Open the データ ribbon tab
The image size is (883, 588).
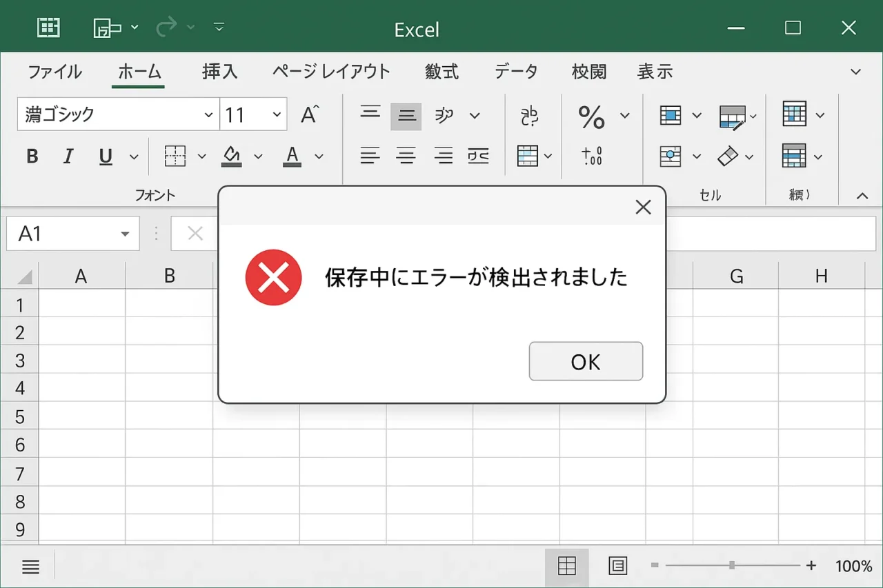(x=515, y=71)
